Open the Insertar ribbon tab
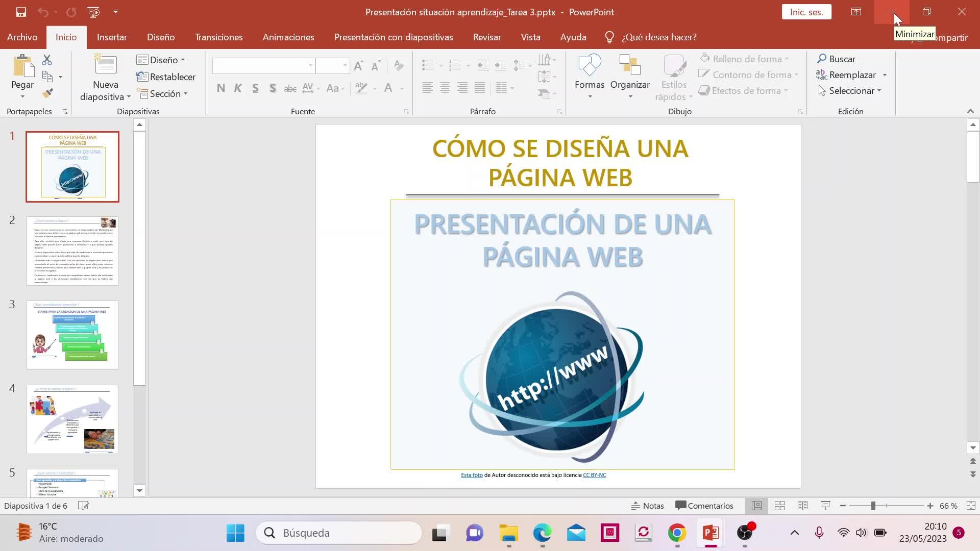Viewport: 980px width, 551px height. coord(112,37)
